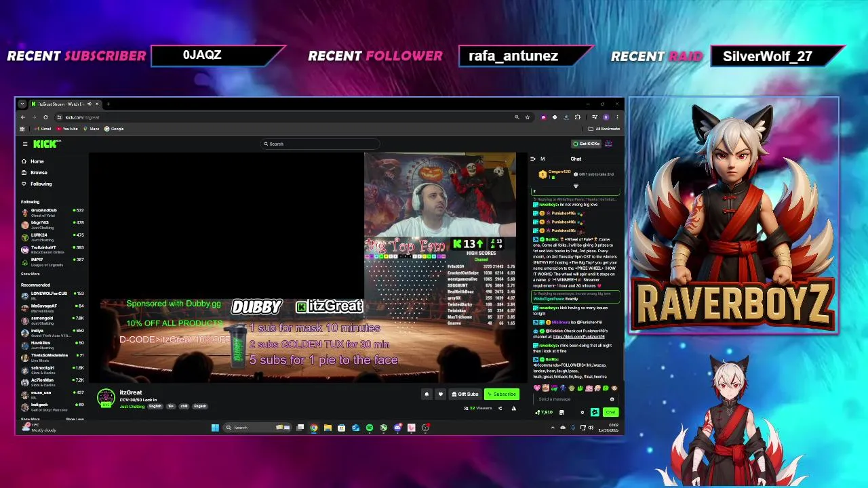This screenshot has width=868, height=488.
Task: Click the Just Chatting category link
Action: [132, 407]
